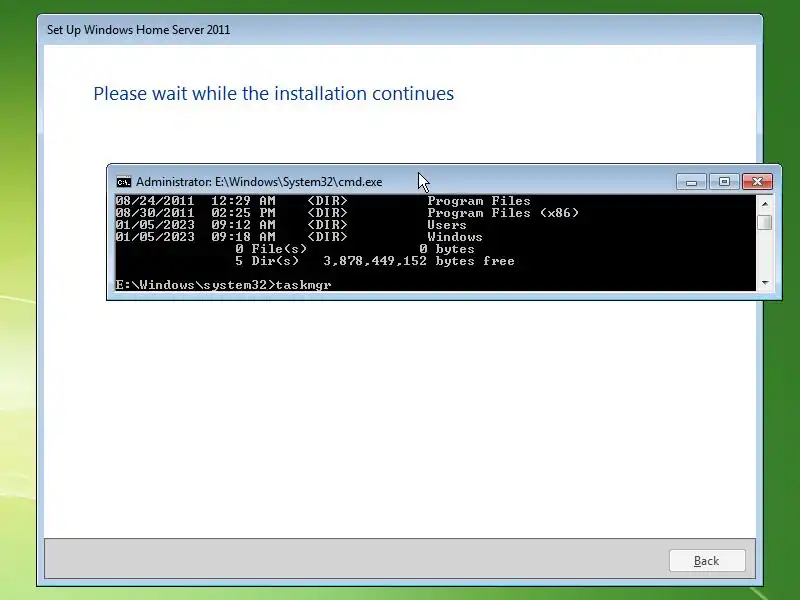Click the '08/24/2011' Program Files date
This screenshot has width=800, height=600.
click(x=155, y=201)
